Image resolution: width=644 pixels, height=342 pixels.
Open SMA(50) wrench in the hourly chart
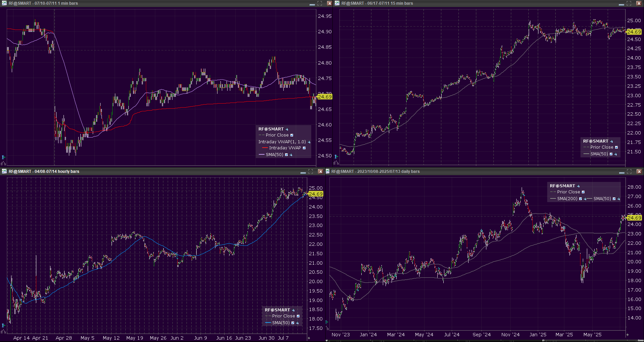[x=297, y=323]
